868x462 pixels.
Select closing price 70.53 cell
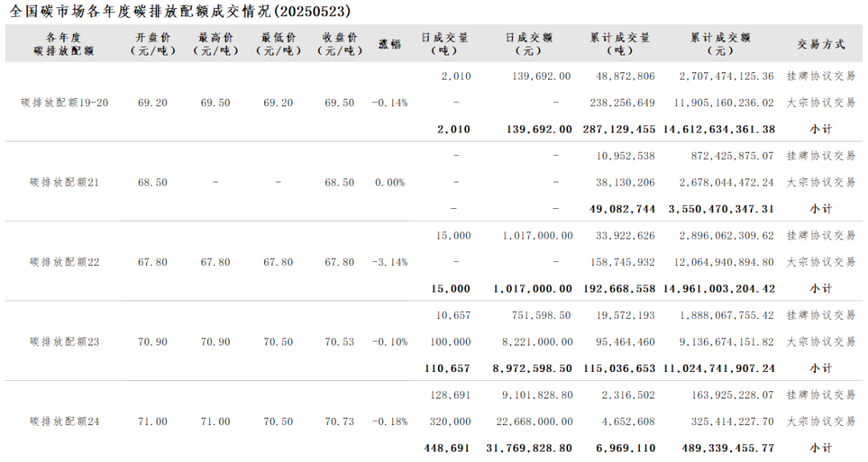[x=339, y=341]
